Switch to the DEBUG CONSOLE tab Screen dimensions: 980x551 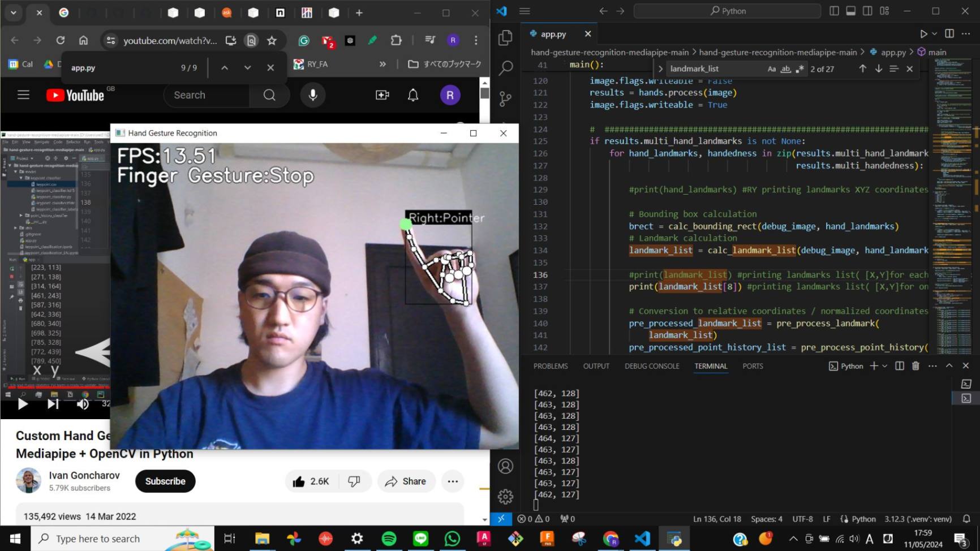pyautogui.click(x=652, y=366)
